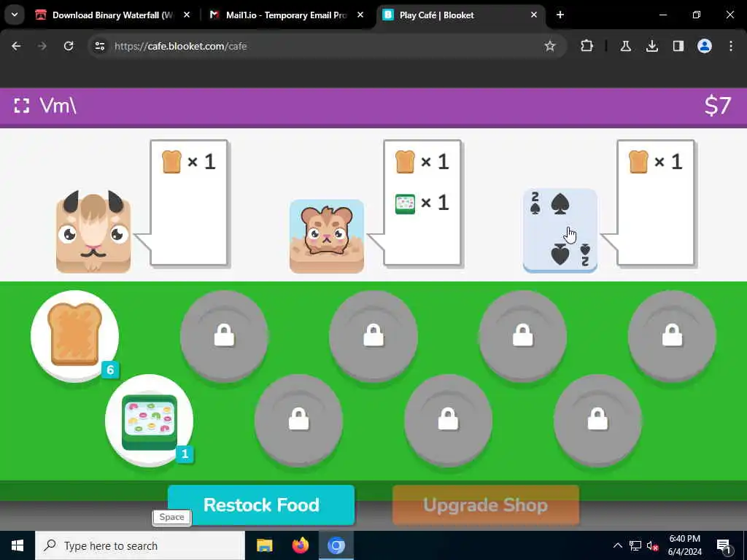This screenshot has height=560, width=747.
Task: Close the Download Binary Waterfall tab
Action: tap(187, 15)
